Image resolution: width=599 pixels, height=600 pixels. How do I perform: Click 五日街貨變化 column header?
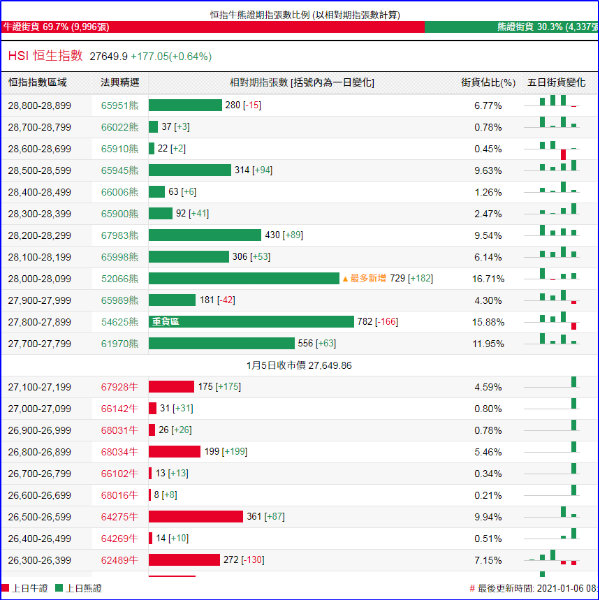(556, 83)
